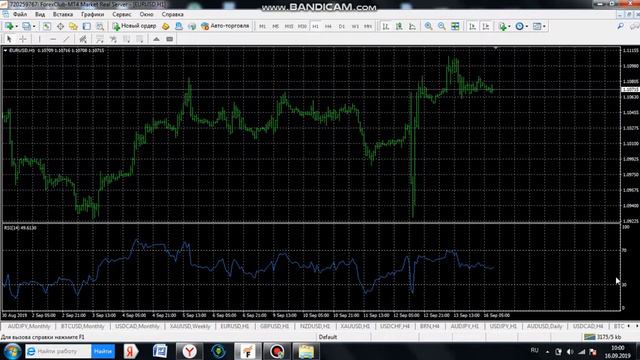Image resolution: width=640 pixels, height=360 pixels.
Task: Expand the New Chart dropdown arrow
Action: [16, 27]
